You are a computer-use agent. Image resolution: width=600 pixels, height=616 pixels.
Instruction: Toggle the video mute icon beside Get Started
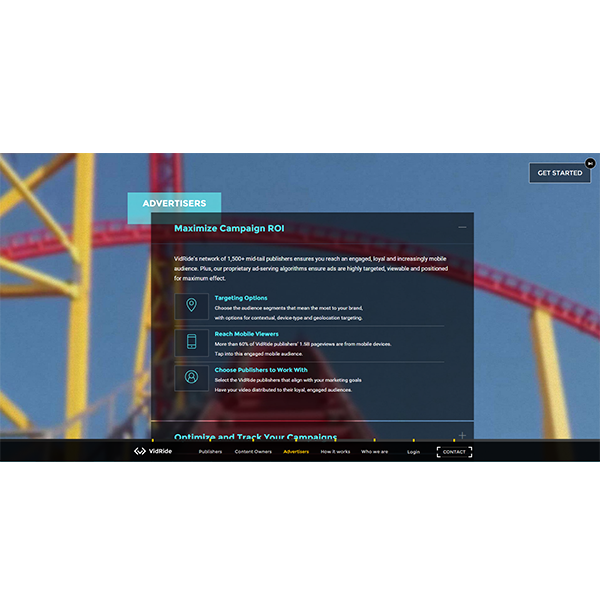click(590, 163)
